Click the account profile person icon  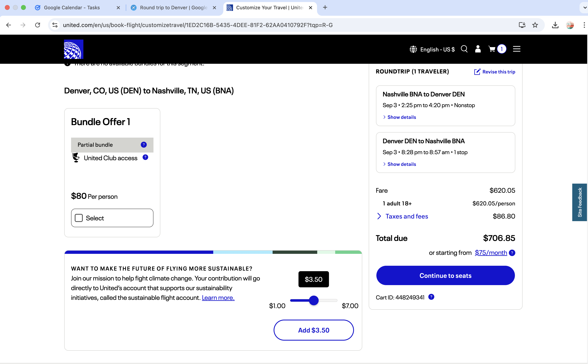point(478,49)
